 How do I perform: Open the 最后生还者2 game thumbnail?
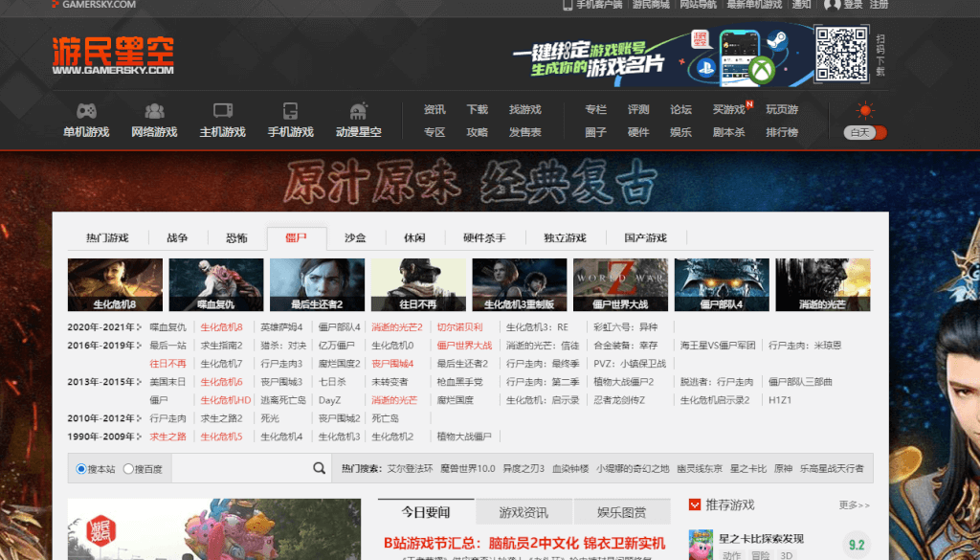pyautogui.click(x=317, y=285)
